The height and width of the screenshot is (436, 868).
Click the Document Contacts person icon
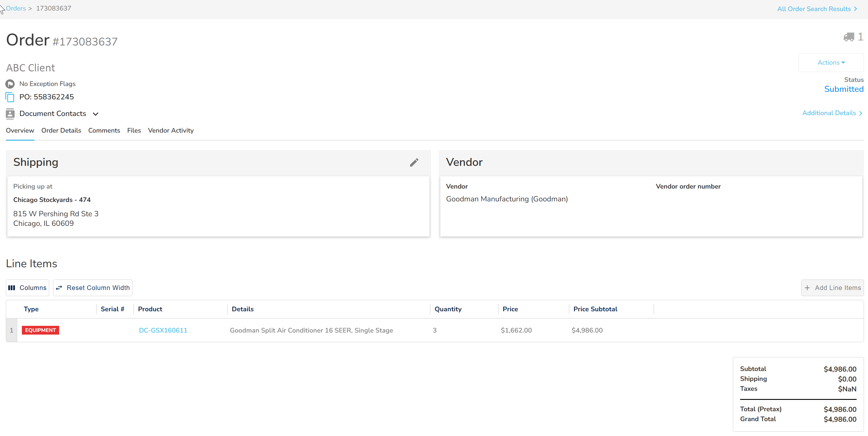pyautogui.click(x=10, y=114)
